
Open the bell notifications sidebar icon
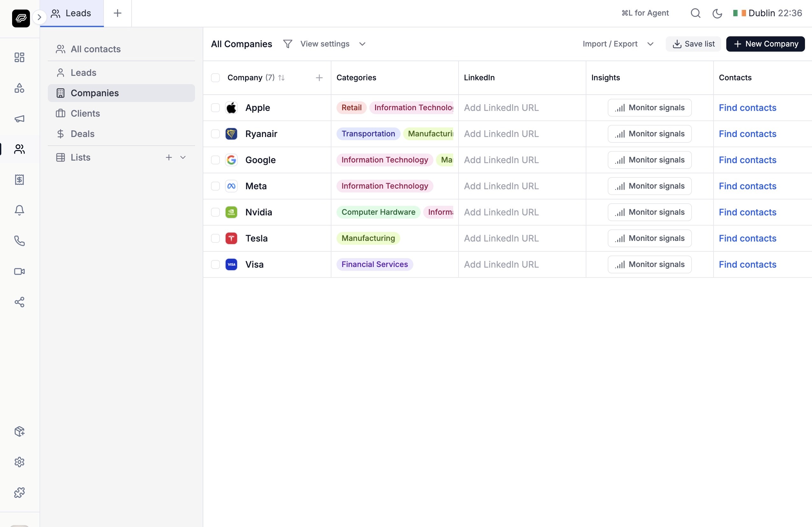coord(19,210)
